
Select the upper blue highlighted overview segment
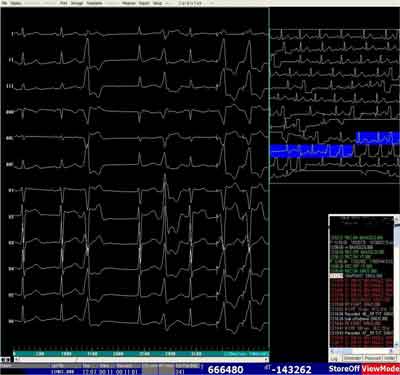[378, 138]
